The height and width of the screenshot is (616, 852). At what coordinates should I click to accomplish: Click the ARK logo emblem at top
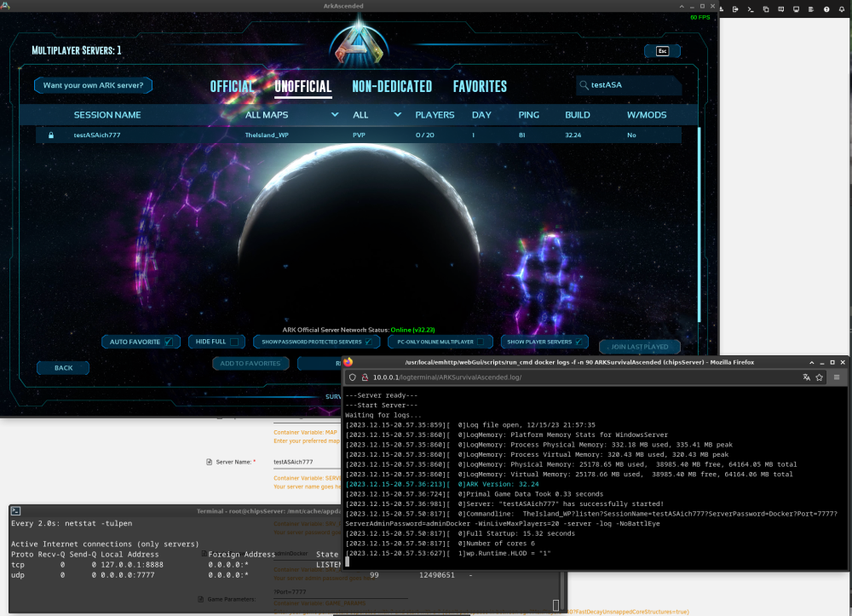[360, 44]
